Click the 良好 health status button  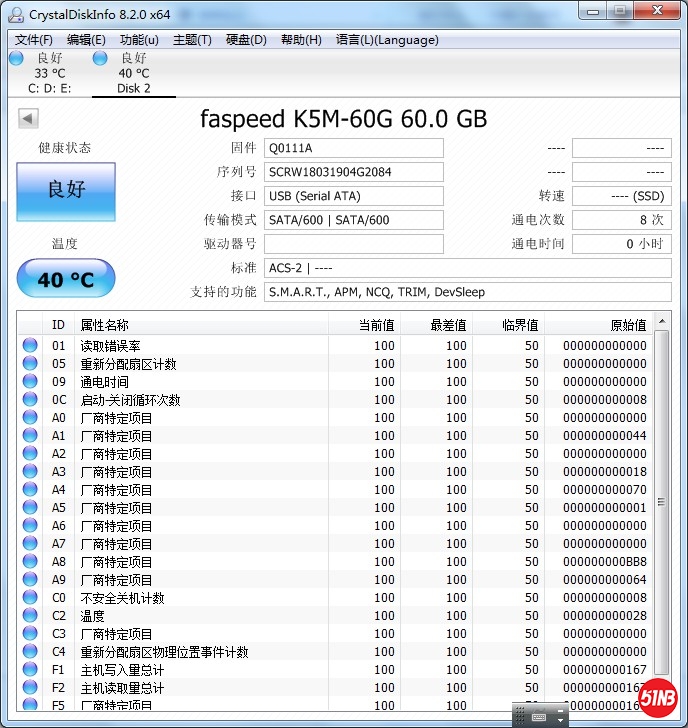[x=66, y=189]
